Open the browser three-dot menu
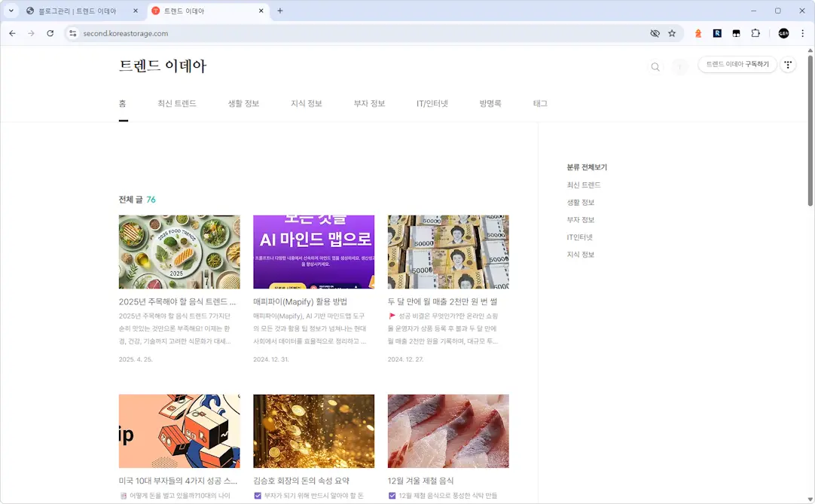 [x=801, y=33]
